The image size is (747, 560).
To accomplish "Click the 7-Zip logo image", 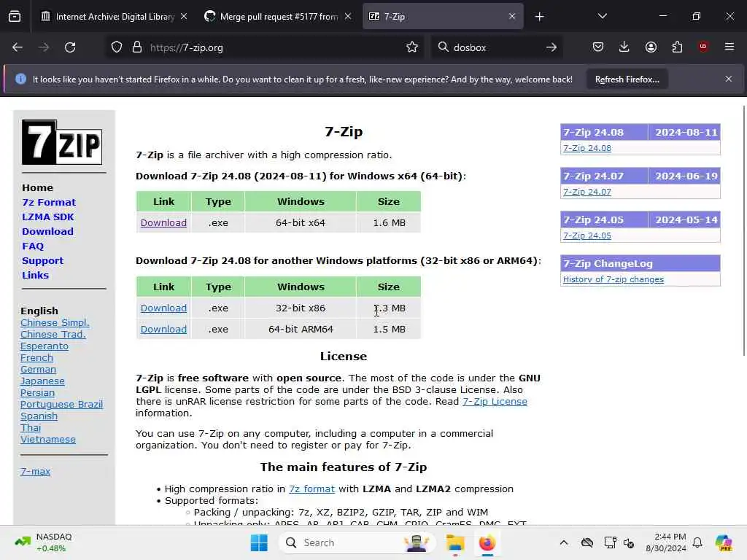I will (62, 142).
